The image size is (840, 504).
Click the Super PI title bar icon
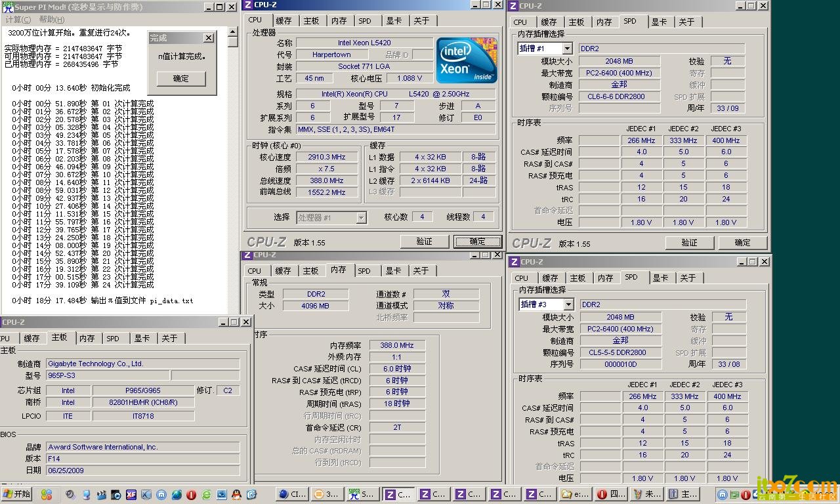pos(8,7)
